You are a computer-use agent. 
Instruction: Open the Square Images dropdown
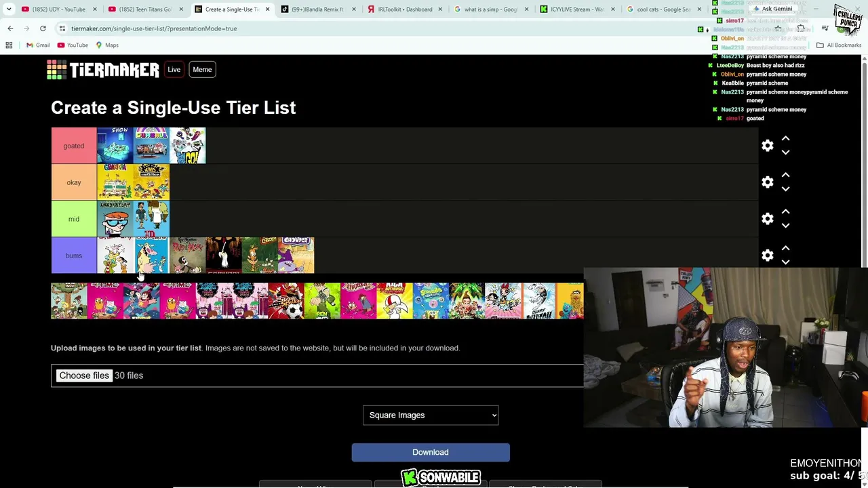pos(431,415)
